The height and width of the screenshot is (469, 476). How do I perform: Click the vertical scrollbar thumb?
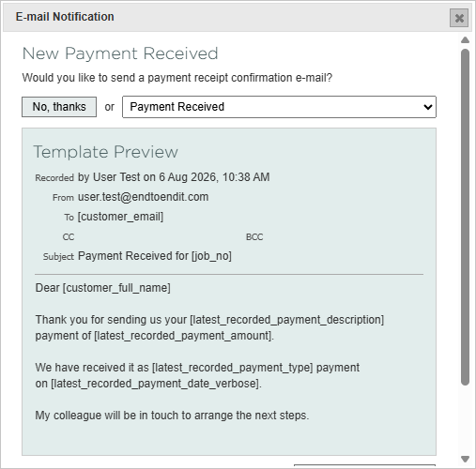point(465,217)
